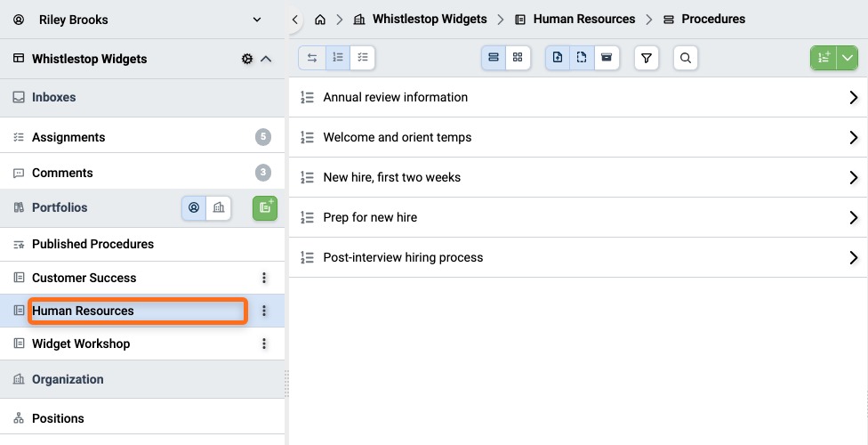Viewport: 868px width, 445px height.
Task: Add a new portfolio with green button
Action: click(x=265, y=207)
